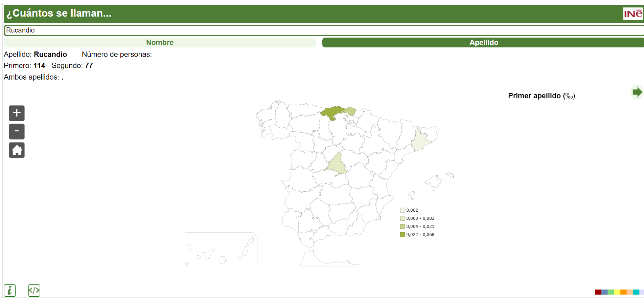Image resolution: width=644 pixels, height=299 pixels.
Task: Click the INE logo in the header
Action: point(633,14)
